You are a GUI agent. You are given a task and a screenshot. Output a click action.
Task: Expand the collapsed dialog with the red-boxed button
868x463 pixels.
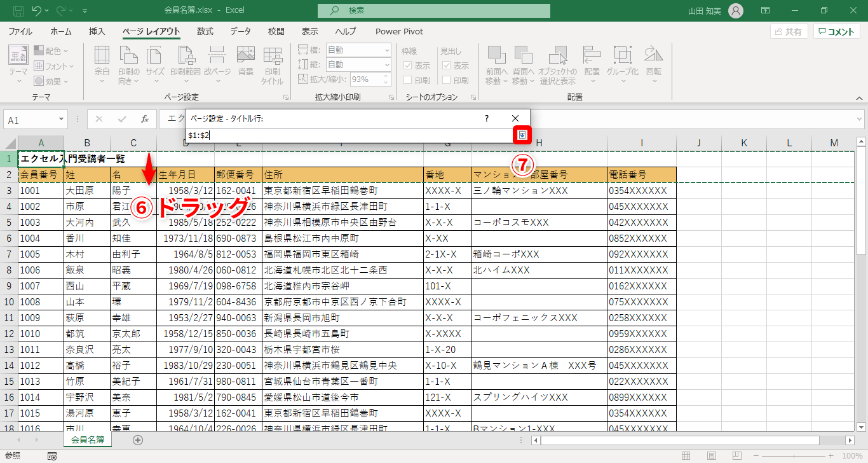click(522, 135)
